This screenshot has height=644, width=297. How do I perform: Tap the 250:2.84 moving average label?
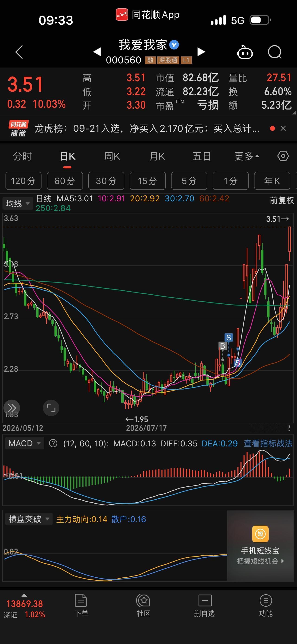coord(53,208)
